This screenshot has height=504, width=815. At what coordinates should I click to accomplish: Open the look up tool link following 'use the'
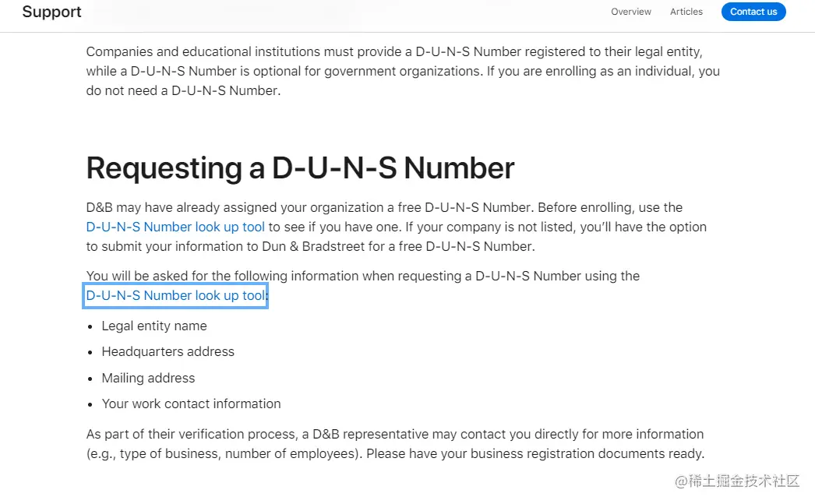coord(175,227)
